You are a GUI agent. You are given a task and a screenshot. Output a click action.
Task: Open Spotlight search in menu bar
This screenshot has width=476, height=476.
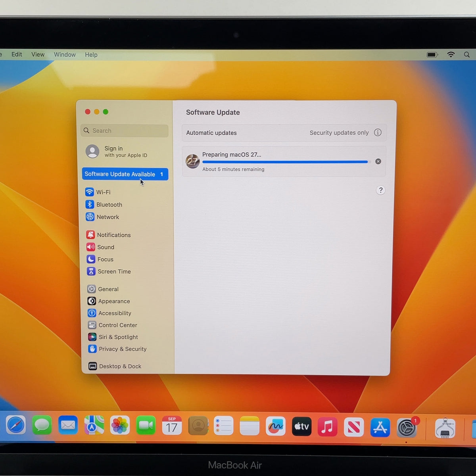click(x=467, y=55)
